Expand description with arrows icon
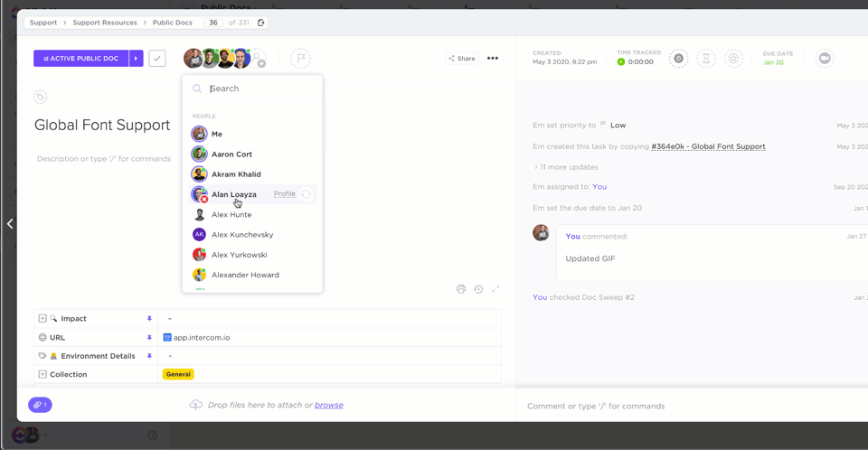Screen dimensions: 868x450 (x=495, y=289)
